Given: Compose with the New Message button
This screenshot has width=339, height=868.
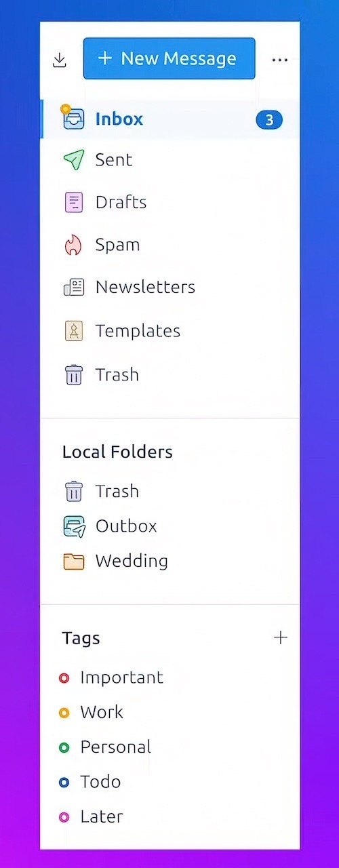Looking at the screenshot, I should (x=169, y=58).
